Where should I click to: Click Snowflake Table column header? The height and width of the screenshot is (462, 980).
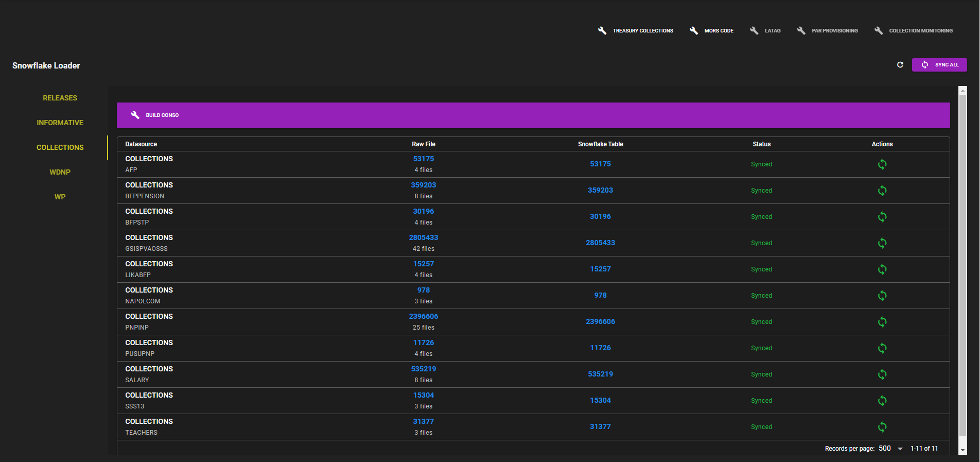point(601,144)
